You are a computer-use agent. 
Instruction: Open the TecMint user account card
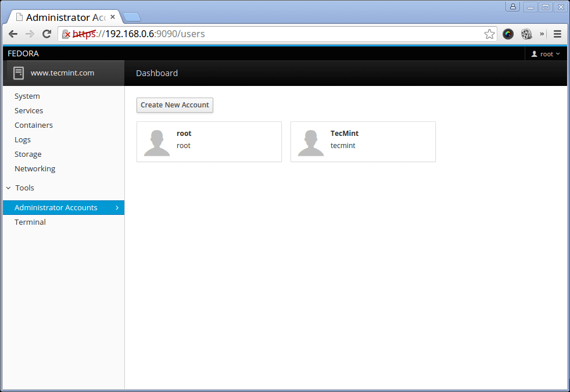coord(363,142)
